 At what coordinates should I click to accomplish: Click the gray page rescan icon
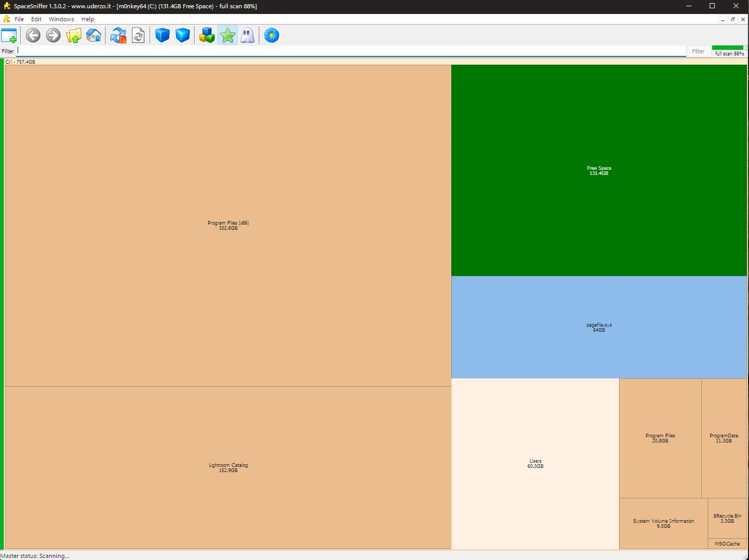tap(138, 36)
